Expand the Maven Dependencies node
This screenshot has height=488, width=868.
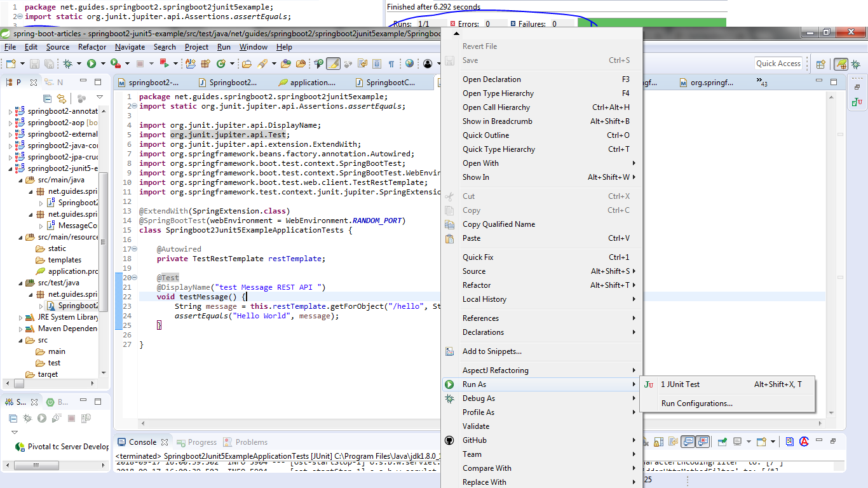[x=20, y=329]
